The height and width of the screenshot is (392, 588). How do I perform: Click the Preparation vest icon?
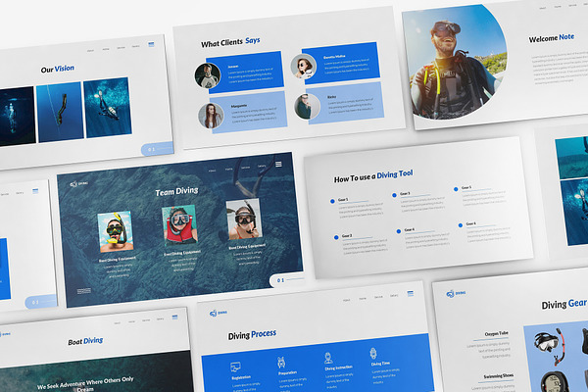click(281, 363)
